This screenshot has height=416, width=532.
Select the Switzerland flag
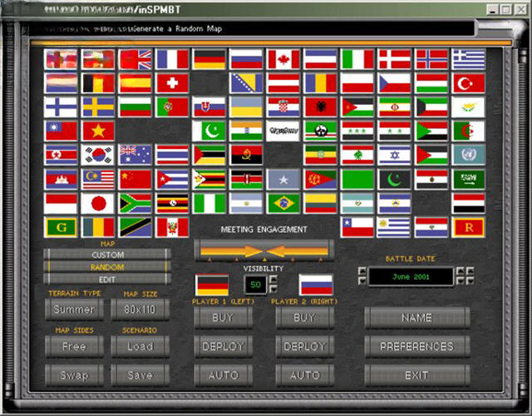click(x=172, y=83)
